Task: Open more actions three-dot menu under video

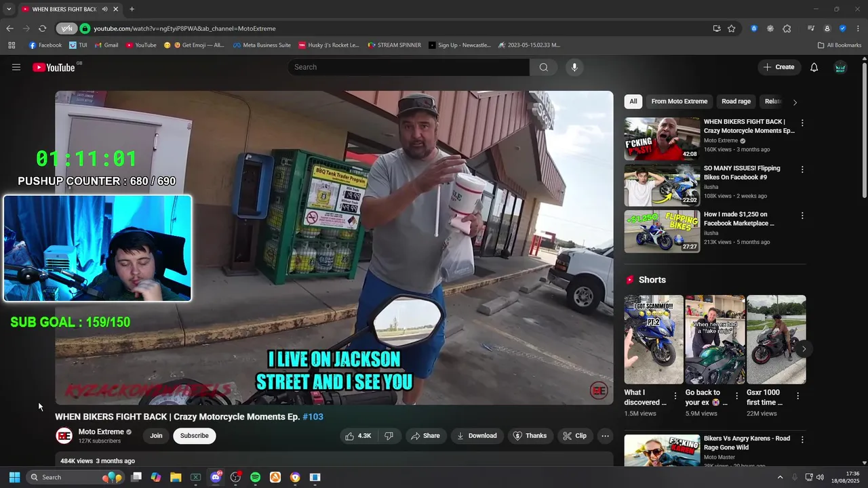Action: [606, 436]
